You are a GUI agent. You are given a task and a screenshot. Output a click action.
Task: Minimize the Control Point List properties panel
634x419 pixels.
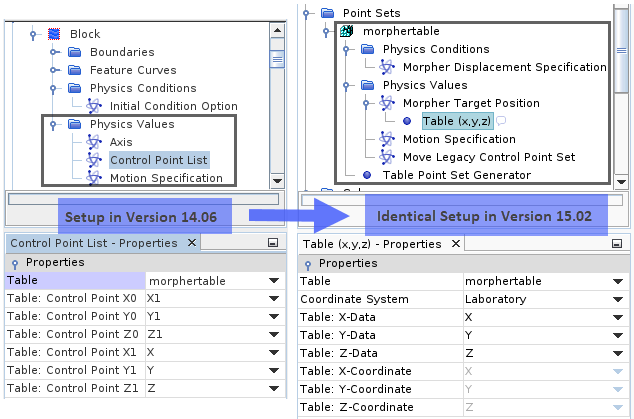273,243
